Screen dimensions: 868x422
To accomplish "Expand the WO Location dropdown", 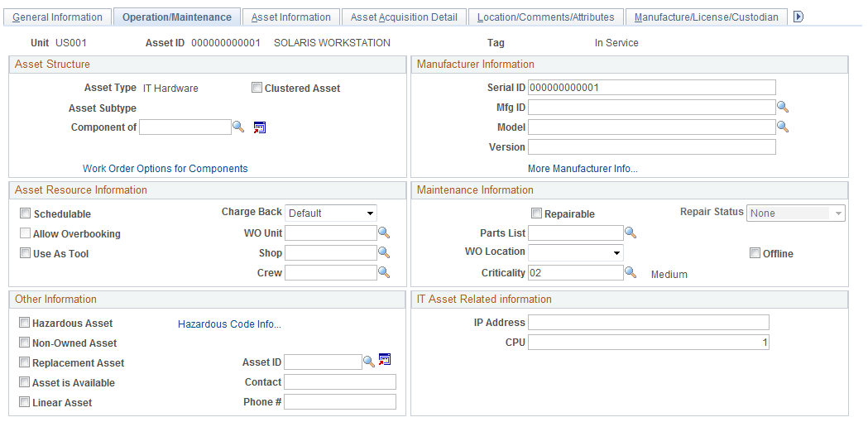I will point(576,252).
